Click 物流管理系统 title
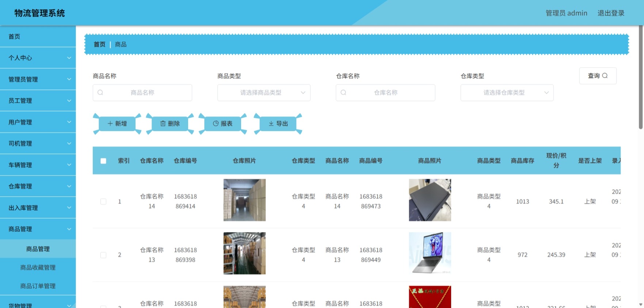The image size is (644, 308). [39, 13]
